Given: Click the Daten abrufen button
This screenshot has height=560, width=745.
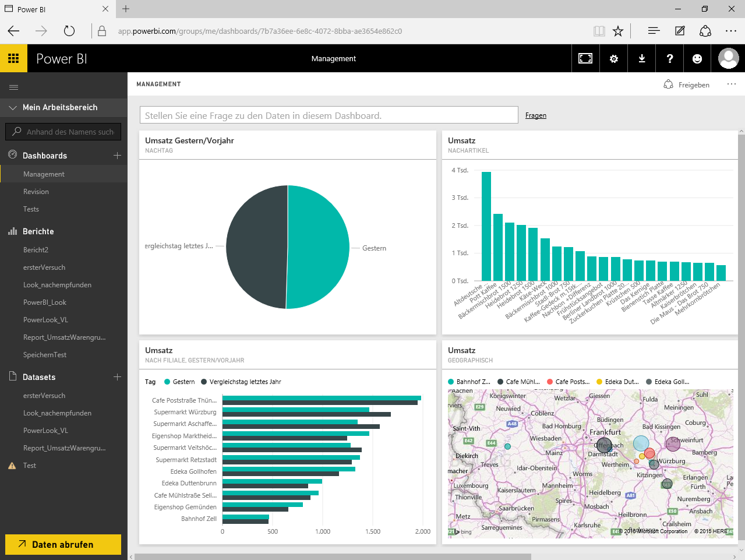Looking at the screenshot, I should pos(63,544).
